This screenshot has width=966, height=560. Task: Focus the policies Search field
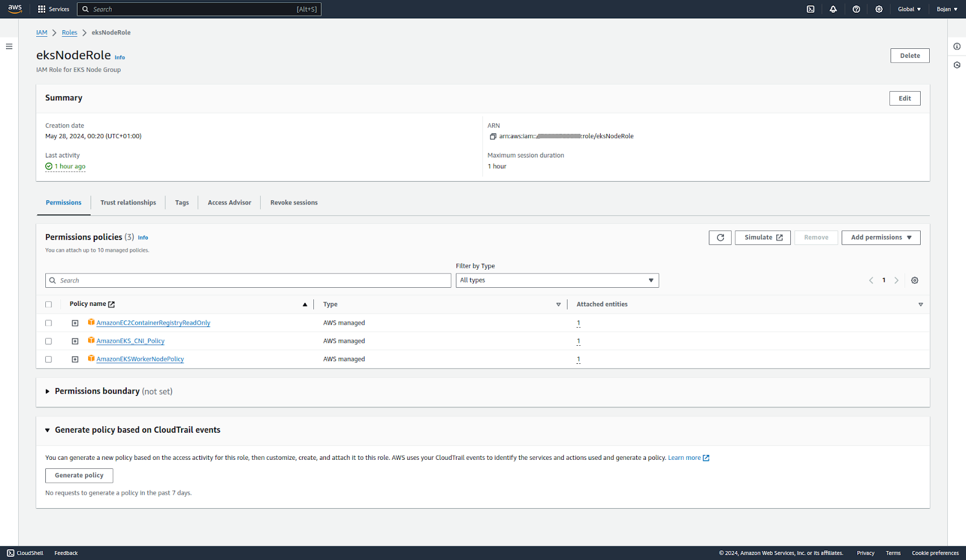pos(248,281)
